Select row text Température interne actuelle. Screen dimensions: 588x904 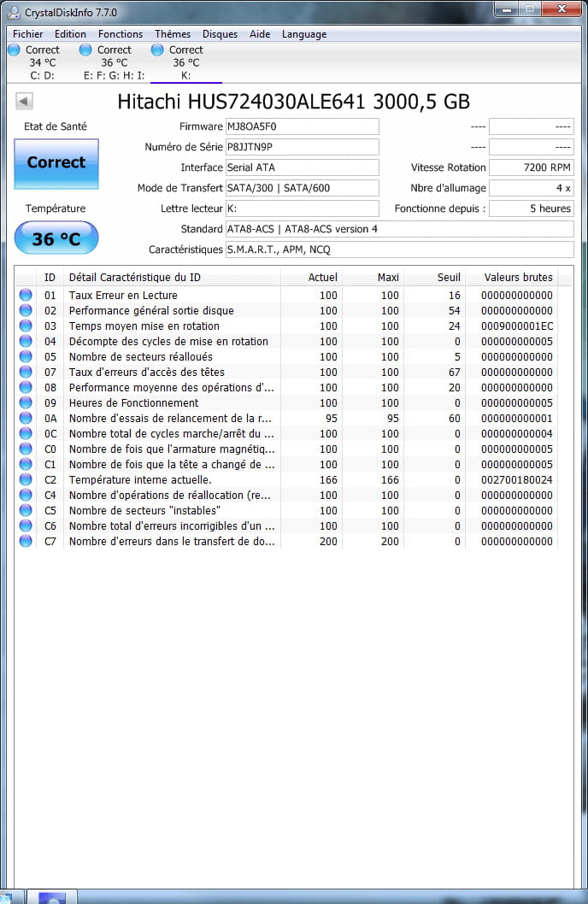140,479
